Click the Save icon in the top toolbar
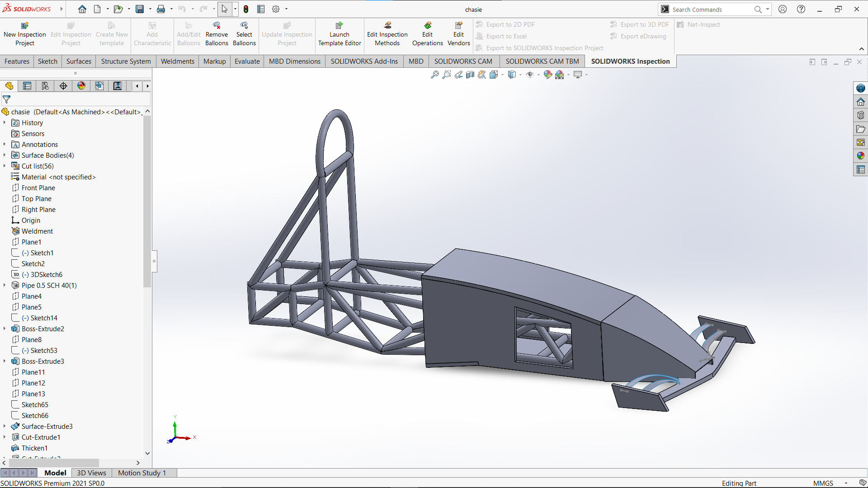Image resolution: width=868 pixels, height=488 pixels. click(x=140, y=9)
